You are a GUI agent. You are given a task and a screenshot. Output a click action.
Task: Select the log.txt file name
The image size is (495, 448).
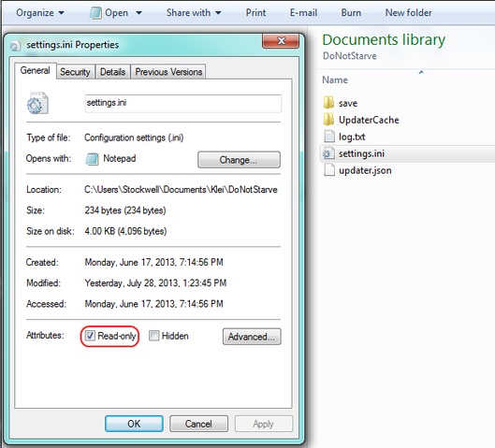(352, 137)
